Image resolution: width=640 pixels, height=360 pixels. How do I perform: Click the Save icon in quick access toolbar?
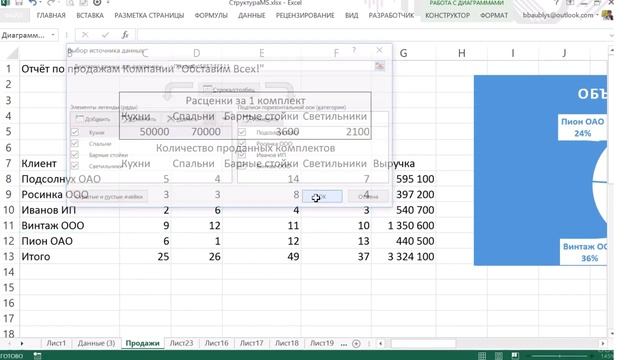19,3
